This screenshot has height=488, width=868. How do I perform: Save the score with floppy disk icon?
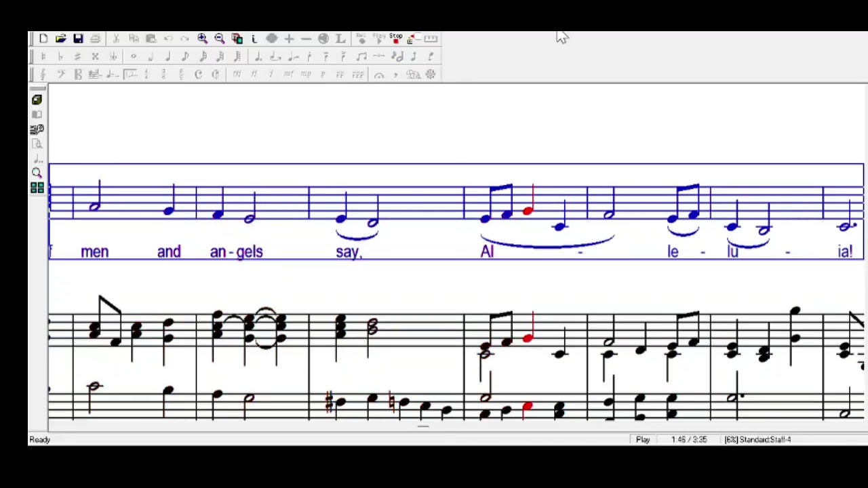78,39
